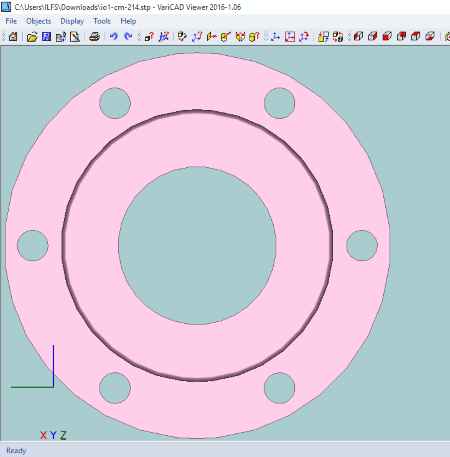
Task: Open a file using the folder icon
Action: click(32, 36)
